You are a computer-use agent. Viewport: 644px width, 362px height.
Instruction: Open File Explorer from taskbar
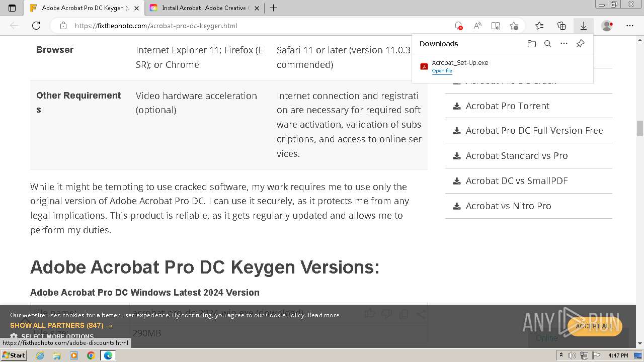[57, 355]
